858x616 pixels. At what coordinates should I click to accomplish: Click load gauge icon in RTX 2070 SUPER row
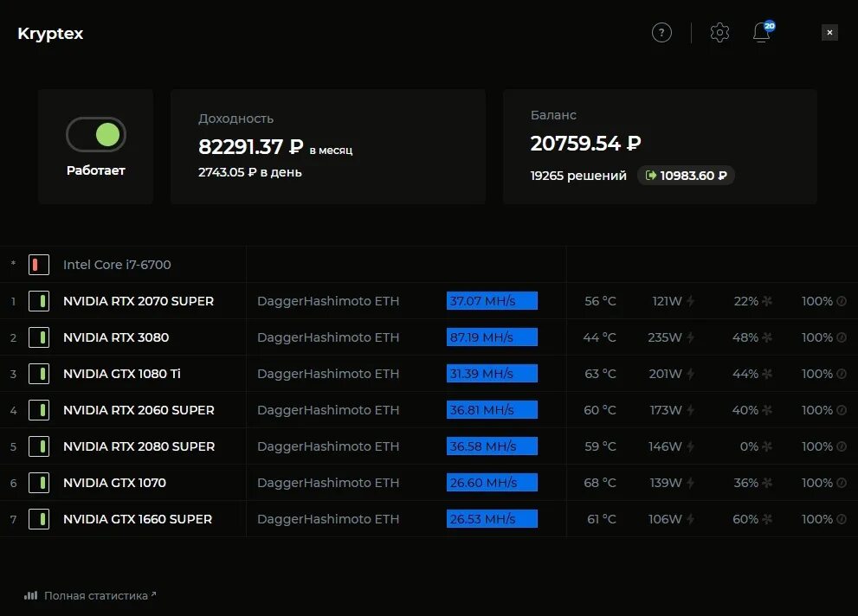(x=842, y=301)
